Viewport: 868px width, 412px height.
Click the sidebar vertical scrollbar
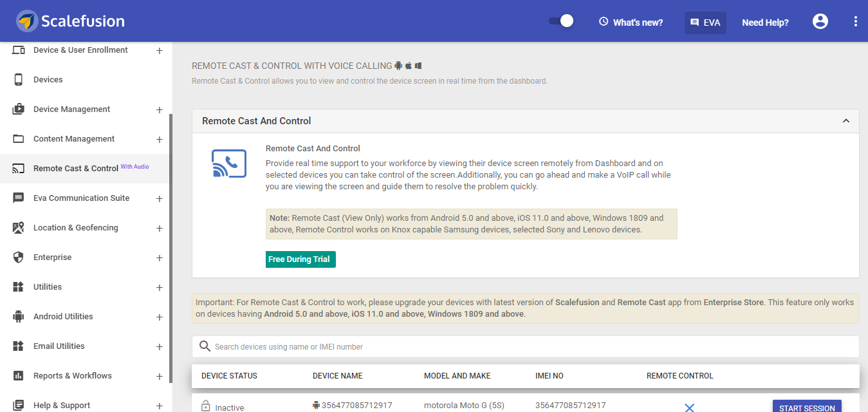coord(171,248)
